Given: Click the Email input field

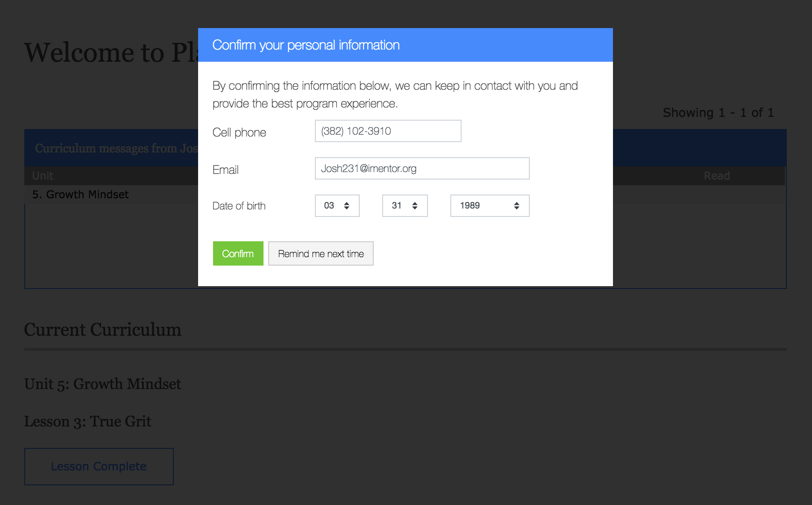Looking at the screenshot, I should tap(421, 168).
